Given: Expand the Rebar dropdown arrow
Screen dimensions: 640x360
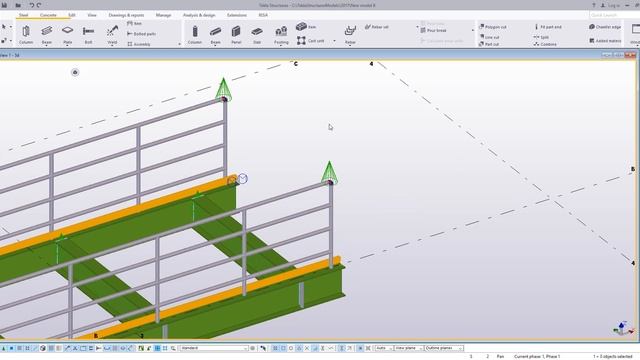Looking at the screenshot, I should pyautogui.click(x=350, y=45).
